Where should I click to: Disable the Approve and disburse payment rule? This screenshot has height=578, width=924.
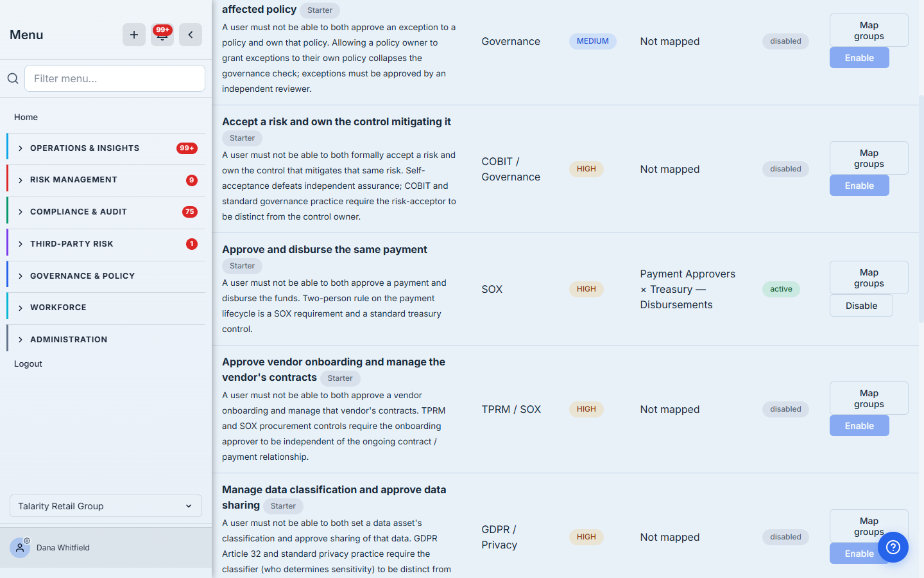point(861,306)
